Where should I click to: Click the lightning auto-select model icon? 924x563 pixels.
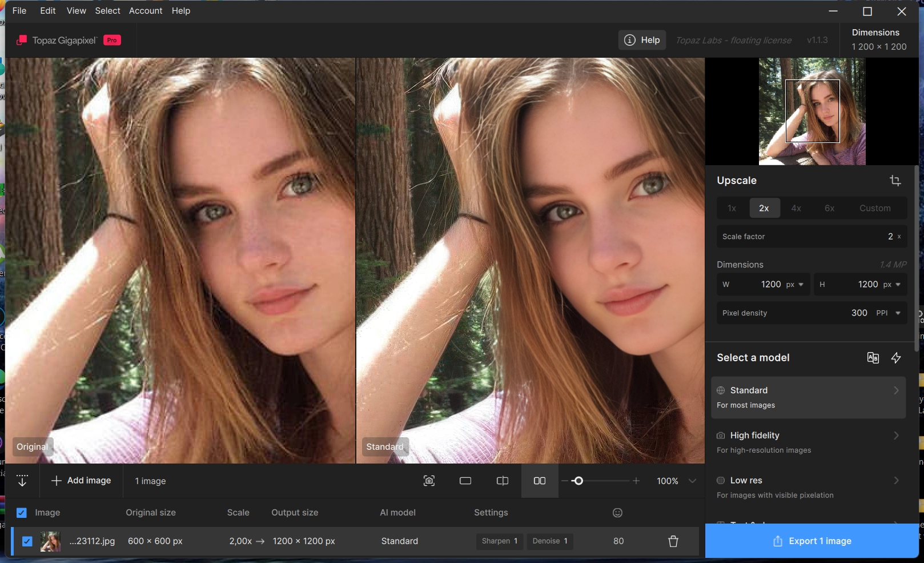tap(896, 358)
